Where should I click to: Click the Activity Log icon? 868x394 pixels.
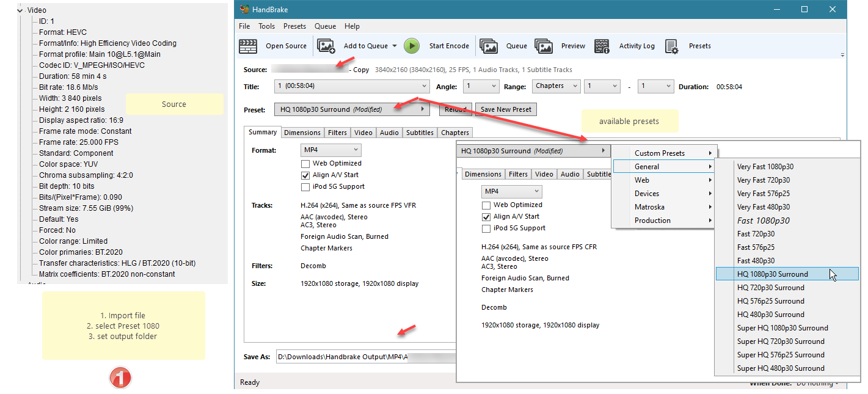[602, 46]
